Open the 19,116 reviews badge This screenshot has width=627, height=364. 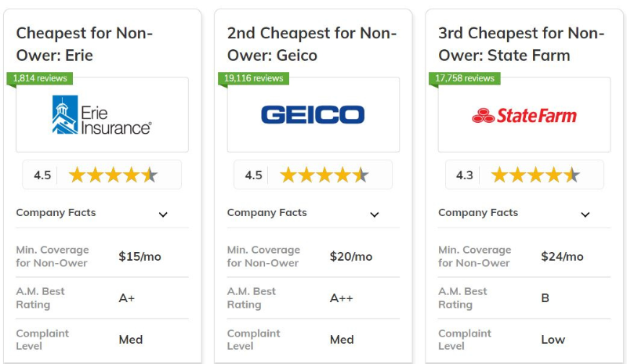coord(253,78)
